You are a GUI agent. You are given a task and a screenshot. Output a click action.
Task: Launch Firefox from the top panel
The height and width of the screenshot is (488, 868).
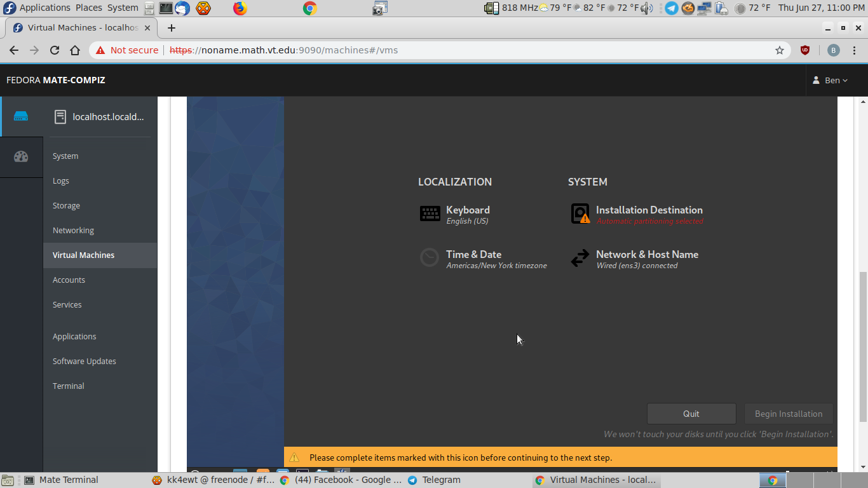240,8
